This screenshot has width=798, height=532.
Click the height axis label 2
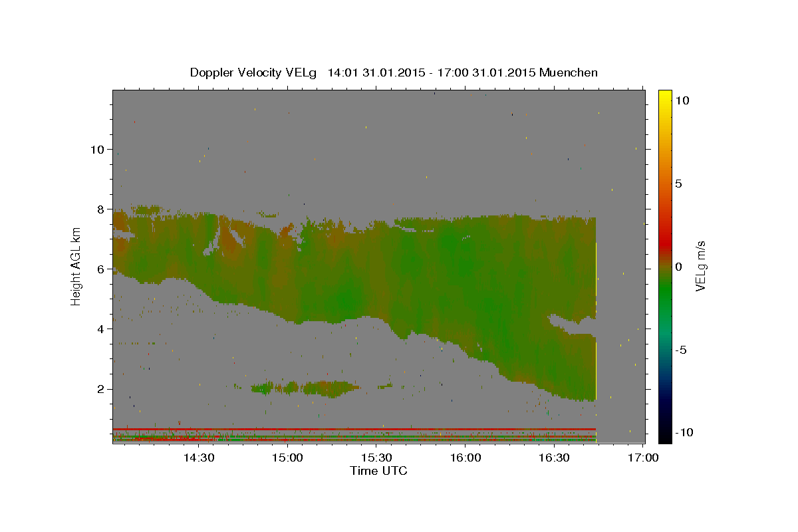pyautogui.click(x=100, y=388)
